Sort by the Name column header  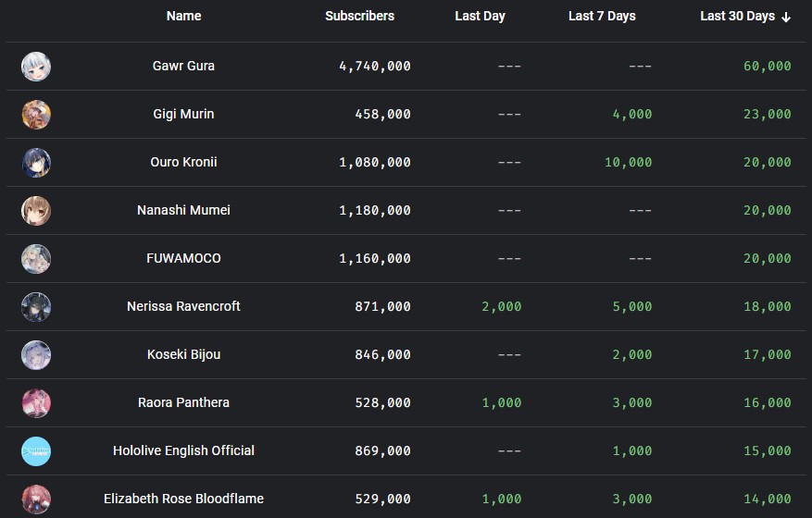183,16
